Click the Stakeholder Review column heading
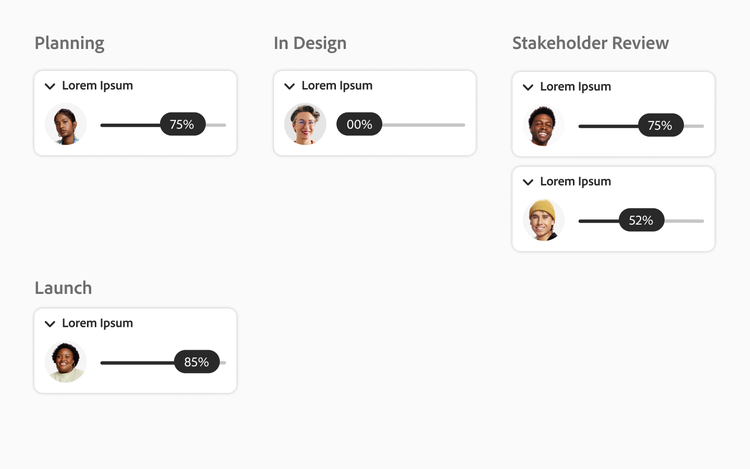 tap(590, 43)
